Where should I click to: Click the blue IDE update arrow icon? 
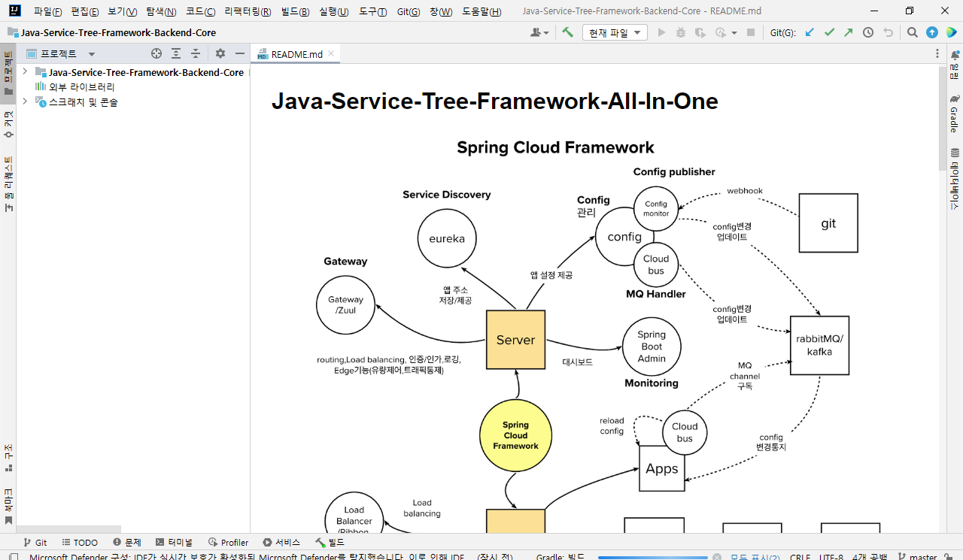(932, 32)
